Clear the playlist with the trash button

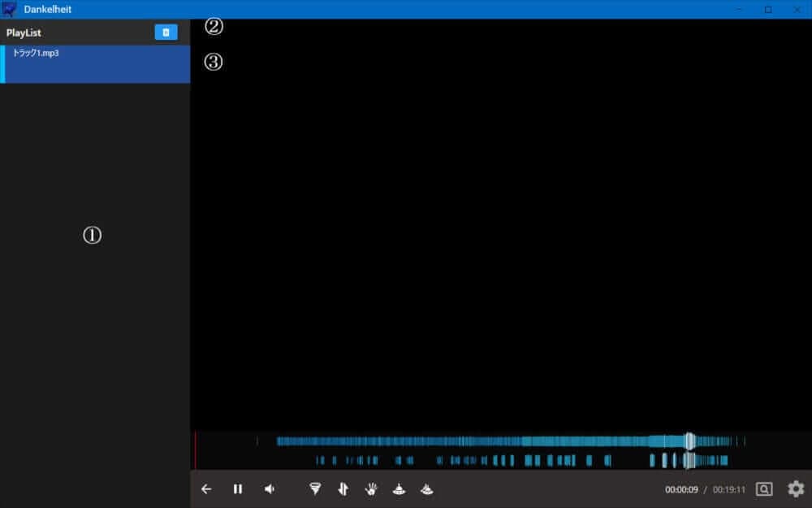tap(166, 33)
